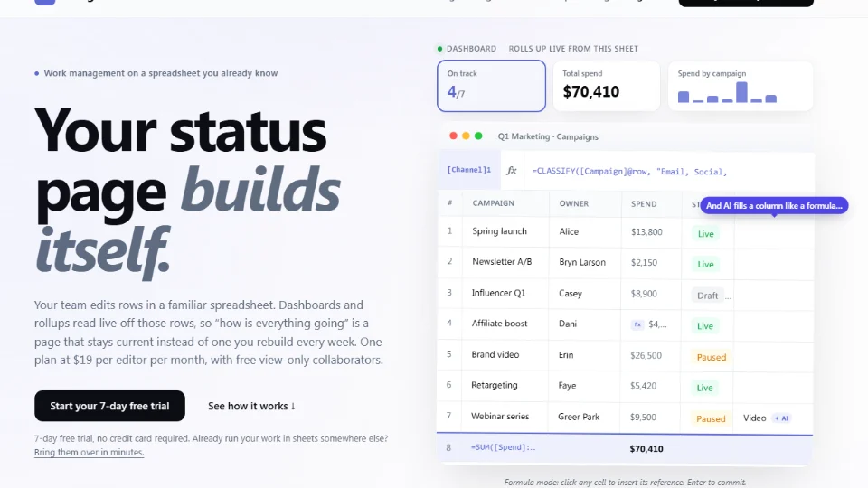Click the fx badge in Affiliate boost spend

point(637,324)
